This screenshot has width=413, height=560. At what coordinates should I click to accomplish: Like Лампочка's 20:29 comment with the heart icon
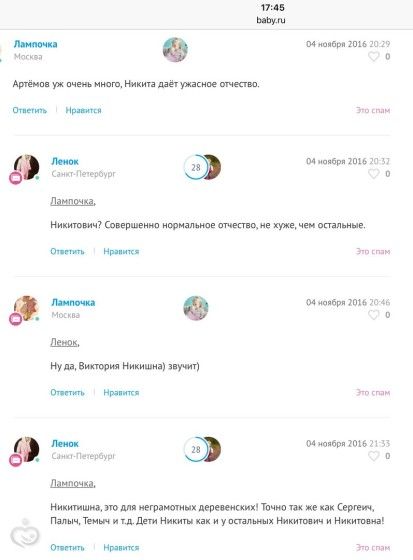(x=374, y=56)
